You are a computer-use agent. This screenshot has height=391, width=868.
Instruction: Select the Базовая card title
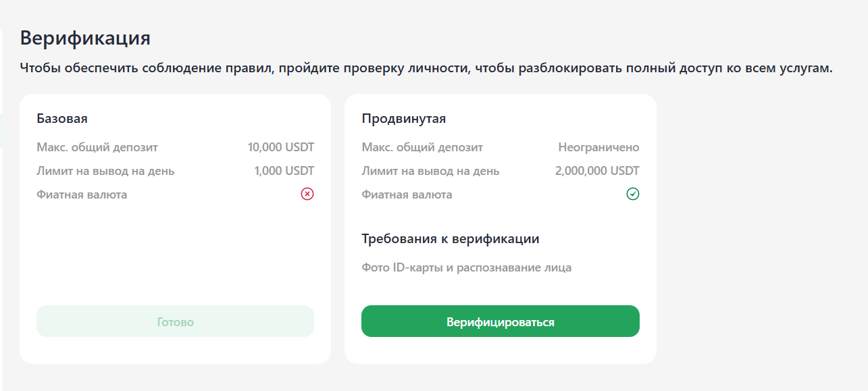[x=62, y=119]
